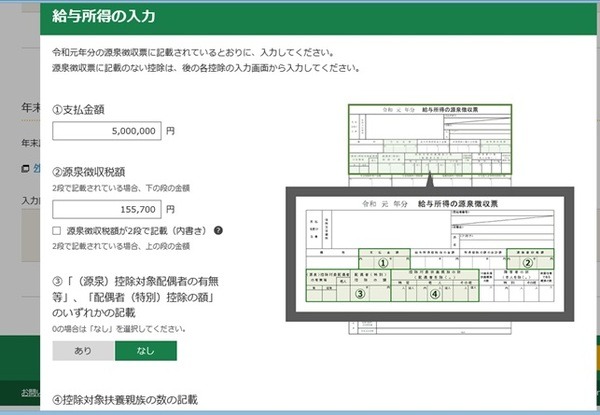Select the あり button

click(x=83, y=351)
